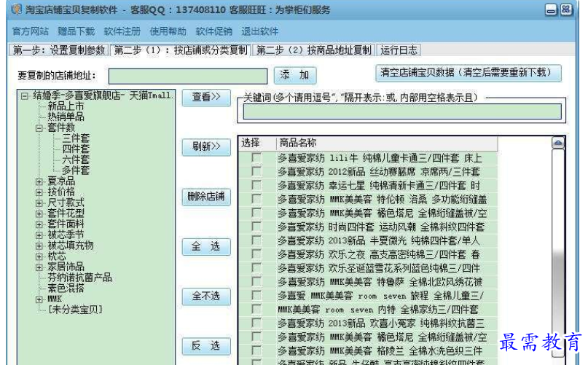Select 四件套 in the tree
Image resolution: width=588 pixels, height=365 pixels.
pos(76,149)
